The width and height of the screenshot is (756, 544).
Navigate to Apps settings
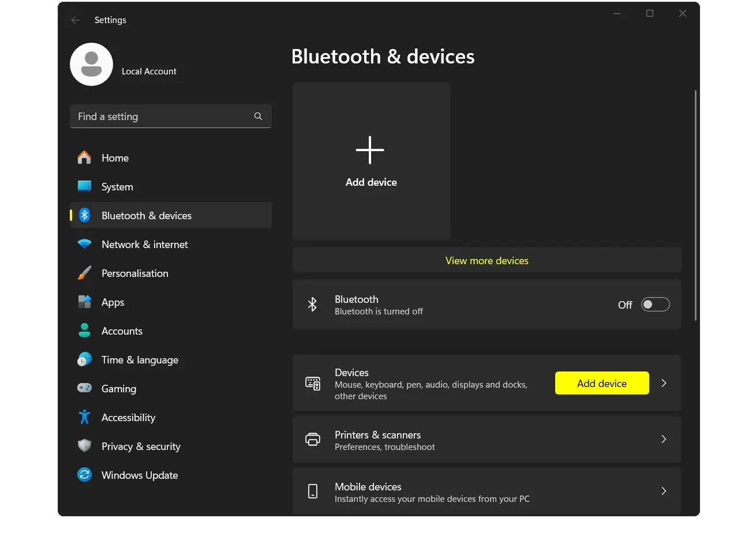pyautogui.click(x=171, y=302)
